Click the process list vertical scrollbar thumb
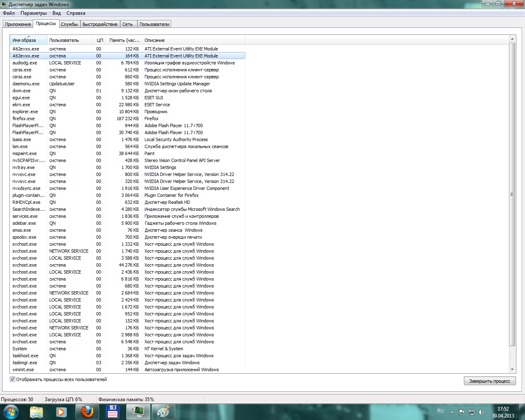Viewport: 525px width, 420px height. click(x=512, y=194)
